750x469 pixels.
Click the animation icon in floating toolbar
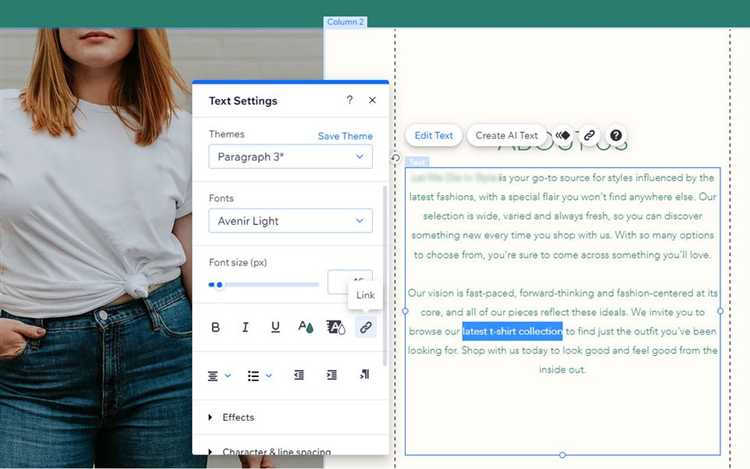tap(563, 135)
